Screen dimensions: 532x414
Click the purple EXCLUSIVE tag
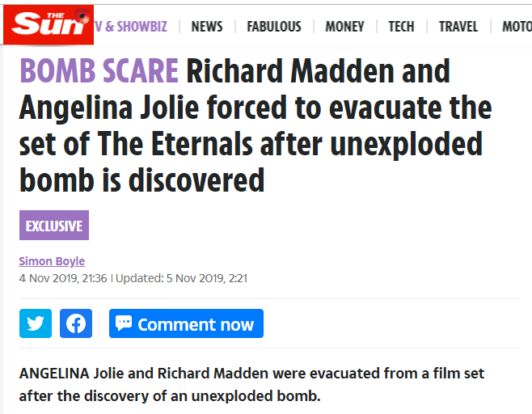pos(54,226)
